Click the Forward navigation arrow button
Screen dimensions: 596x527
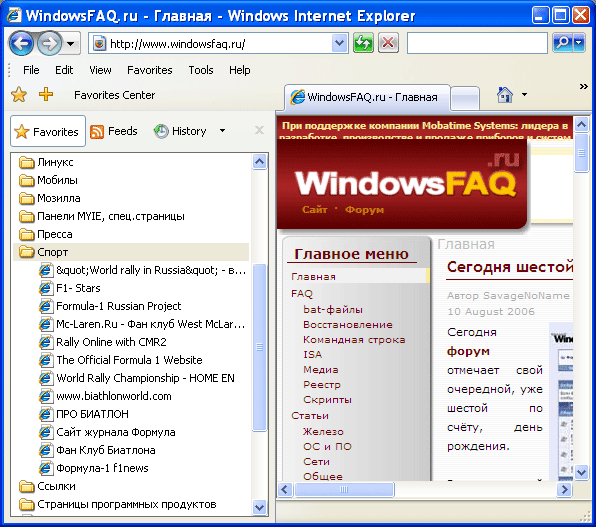49,43
